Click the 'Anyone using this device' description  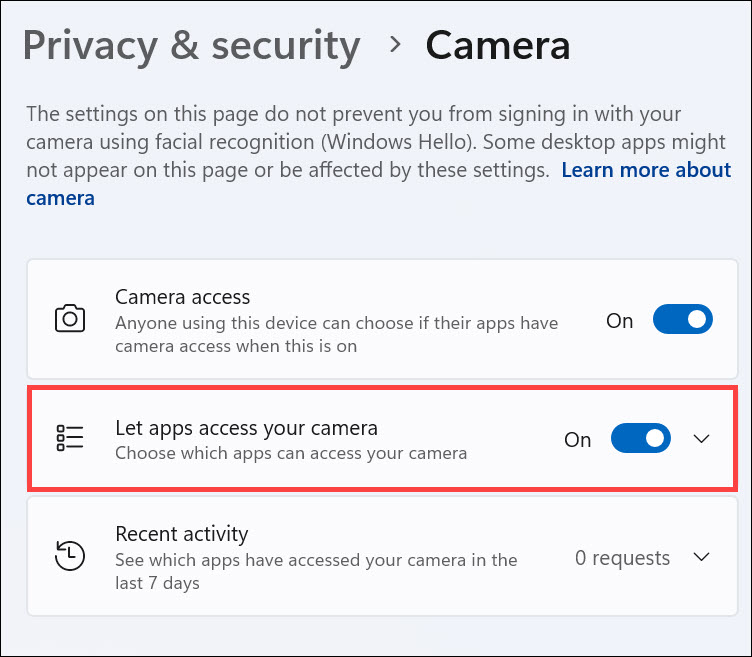click(x=336, y=334)
